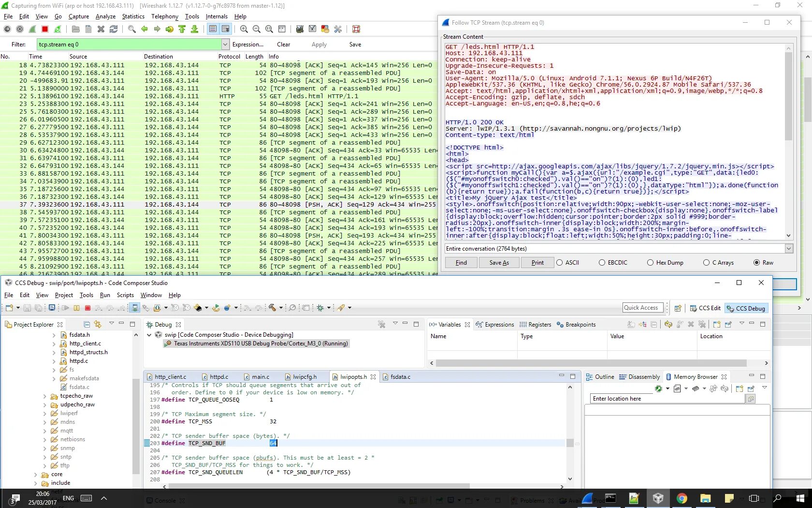Image resolution: width=812 pixels, height=508 pixels.
Task: Suspend the CCS debug session
Action: click(76, 308)
